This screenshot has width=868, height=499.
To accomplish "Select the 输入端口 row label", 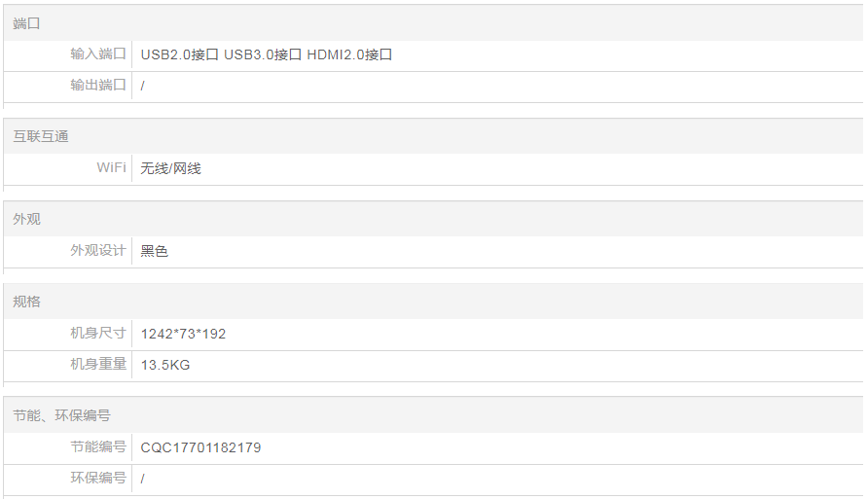I will [x=98, y=54].
